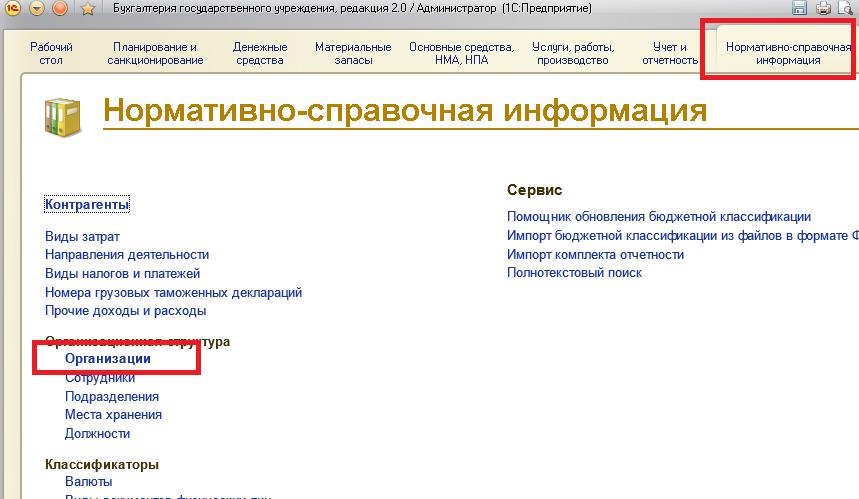Open the Организации link
The height and width of the screenshot is (499, 859).
point(107,359)
